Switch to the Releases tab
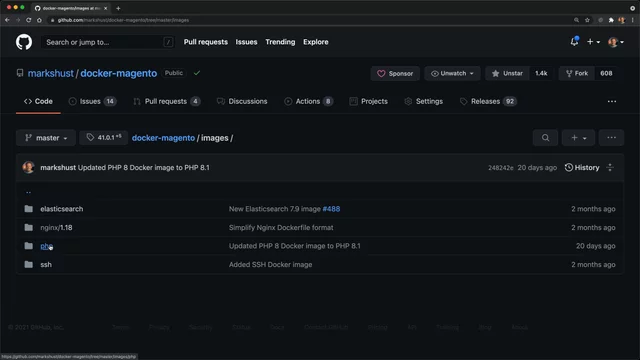The image size is (640, 360). pos(488,101)
